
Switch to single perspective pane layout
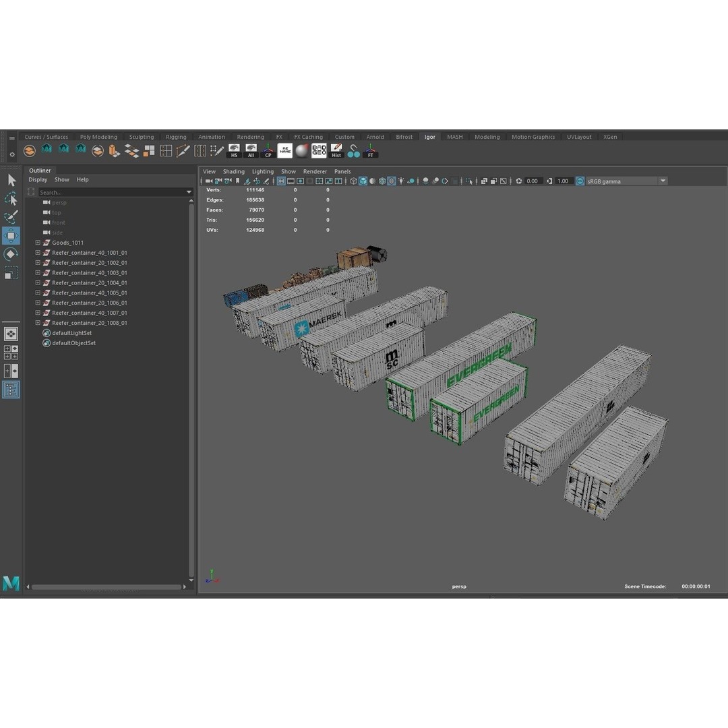(x=11, y=334)
